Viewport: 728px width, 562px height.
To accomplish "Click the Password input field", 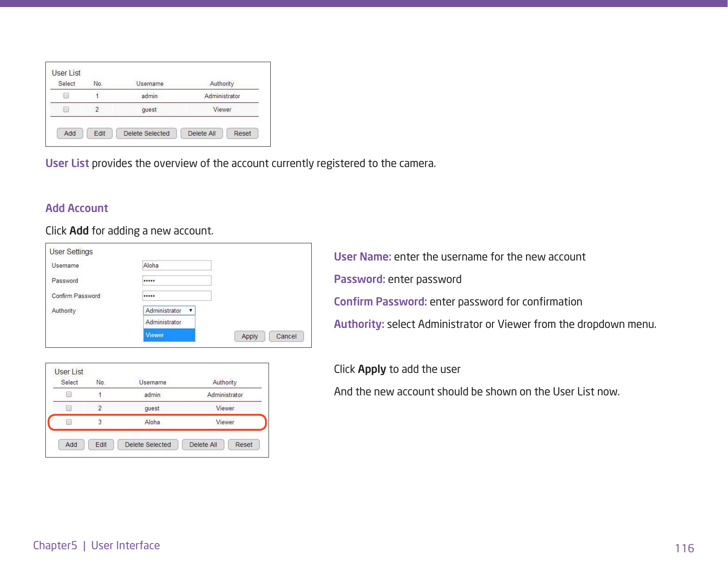I will (177, 281).
